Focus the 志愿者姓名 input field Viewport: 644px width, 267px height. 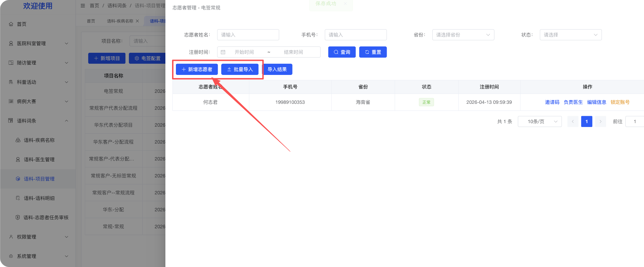[248, 35]
